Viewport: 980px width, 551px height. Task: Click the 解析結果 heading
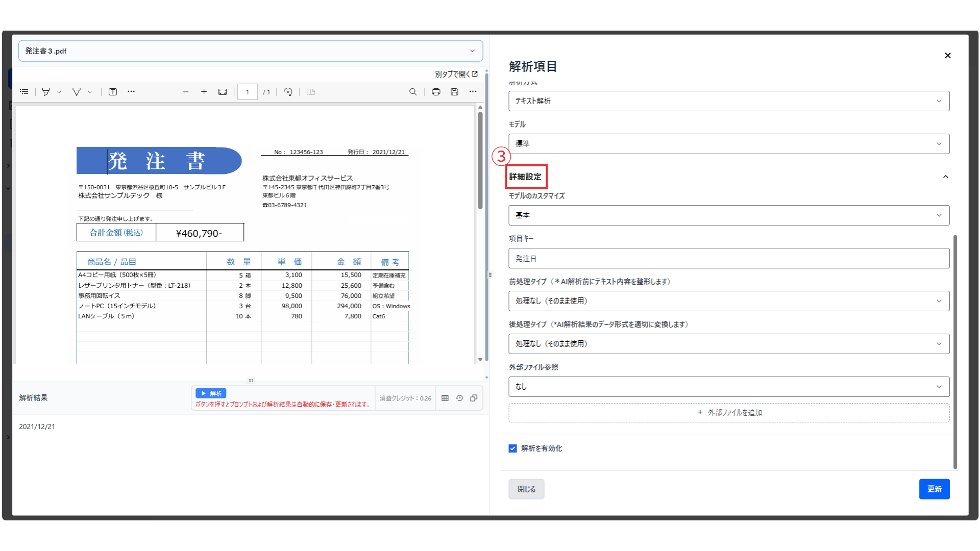33,397
